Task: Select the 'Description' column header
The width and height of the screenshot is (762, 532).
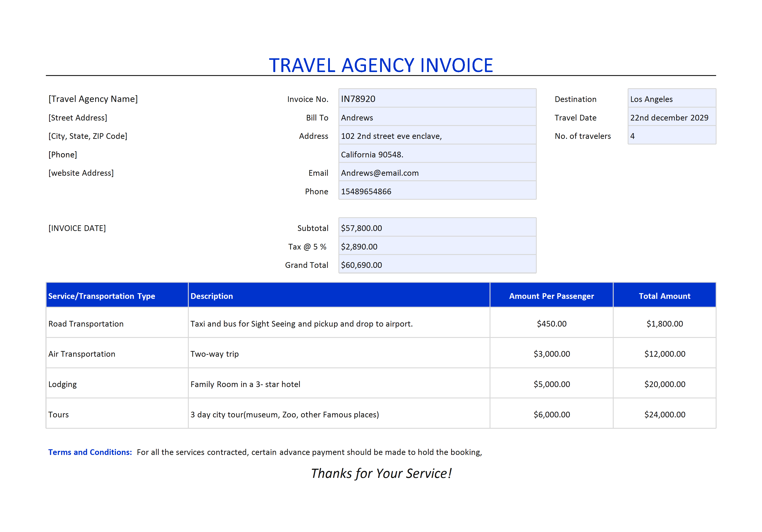Action: click(x=339, y=295)
